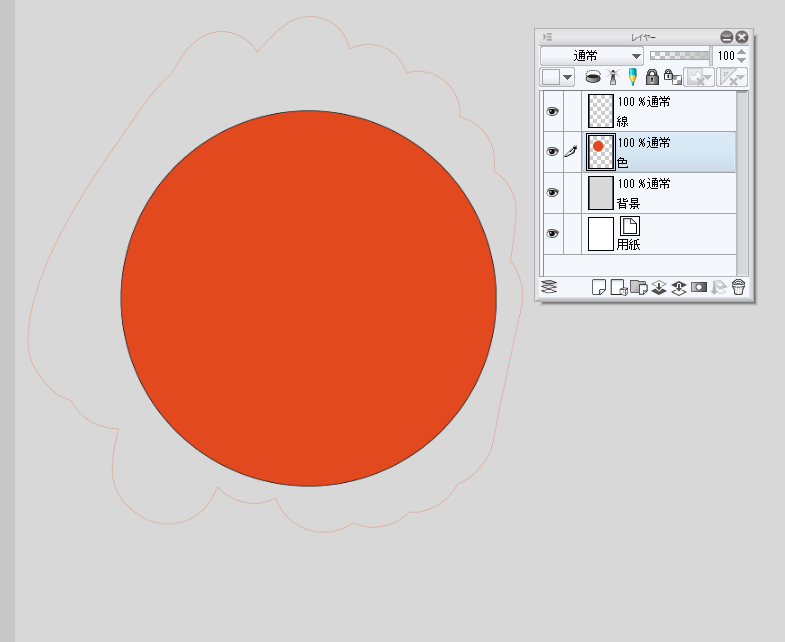This screenshot has height=642, width=785.
Task: Open the 通常 blending mode dropdown
Action: coord(592,56)
